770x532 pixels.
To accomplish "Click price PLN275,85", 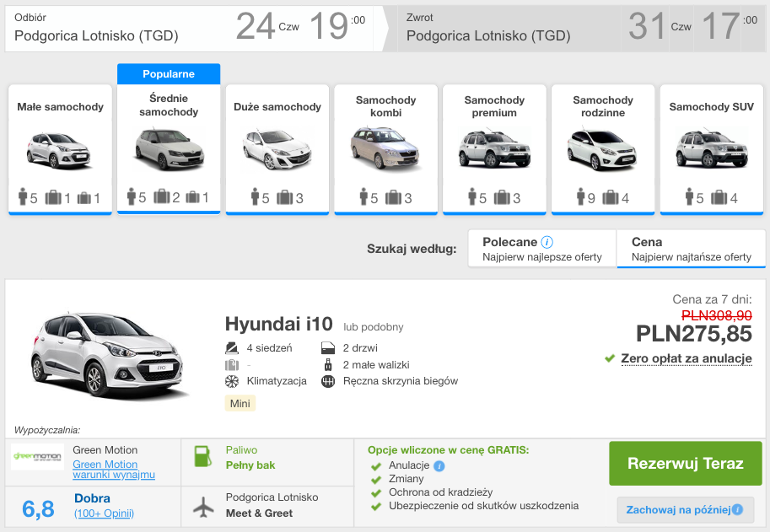I will point(694,334).
